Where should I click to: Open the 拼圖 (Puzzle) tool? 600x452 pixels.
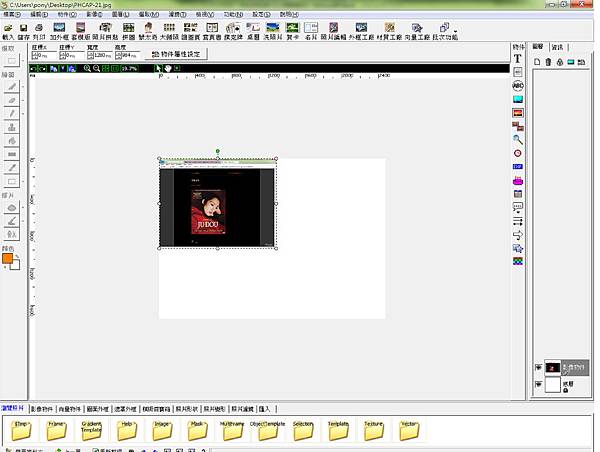pyautogui.click(x=129, y=31)
